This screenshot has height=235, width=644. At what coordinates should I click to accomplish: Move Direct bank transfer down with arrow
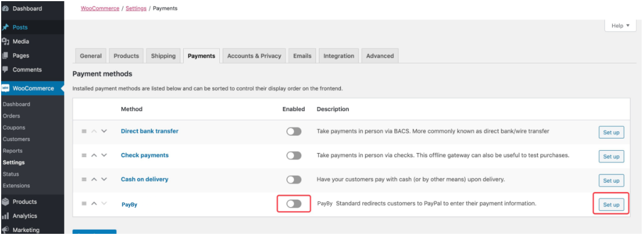pyautogui.click(x=104, y=131)
